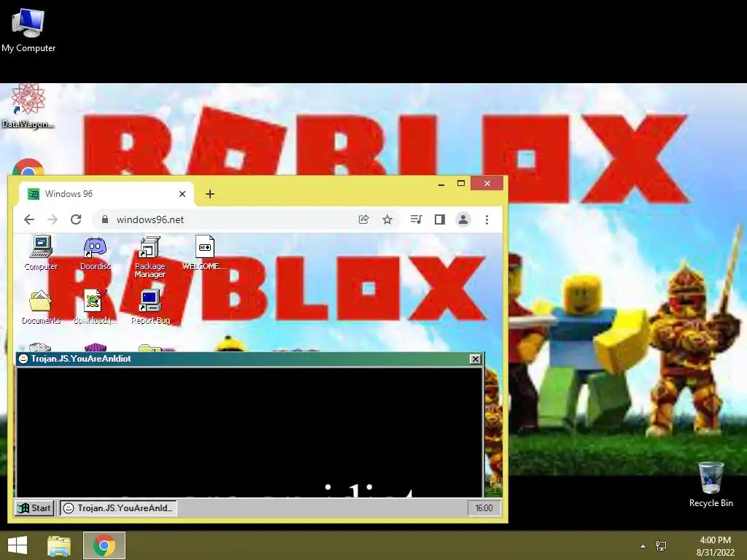Image resolution: width=747 pixels, height=560 pixels.
Task: Bookmark this page with the star icon
Action: click(387, 219)
